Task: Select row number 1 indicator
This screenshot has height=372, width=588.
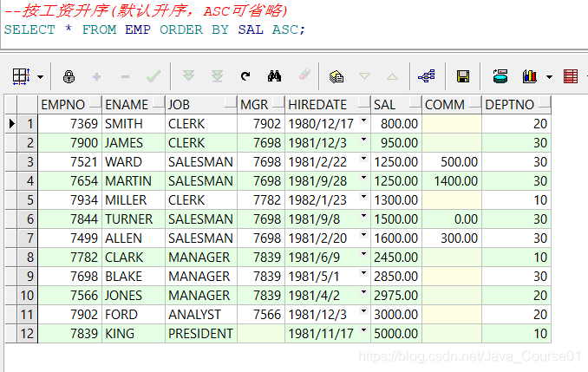Action: (x=28, y=124)
